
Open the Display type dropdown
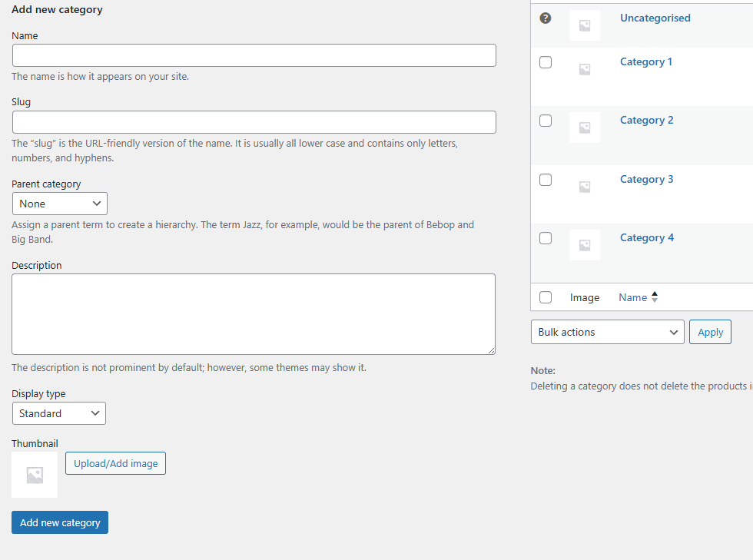click(x=59, y=413)
